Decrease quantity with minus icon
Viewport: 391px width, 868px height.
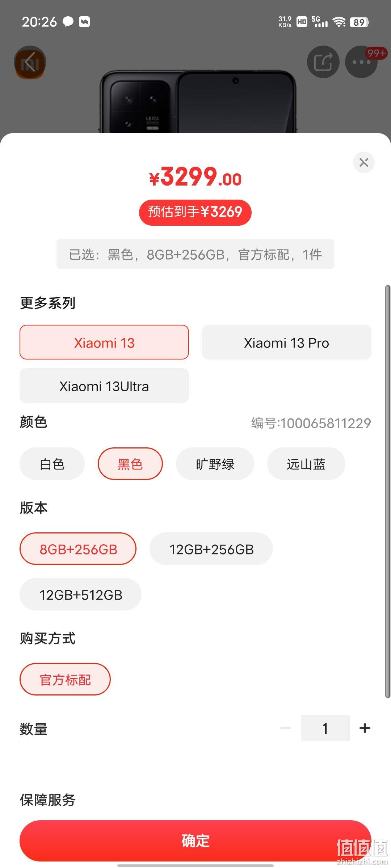286,728
